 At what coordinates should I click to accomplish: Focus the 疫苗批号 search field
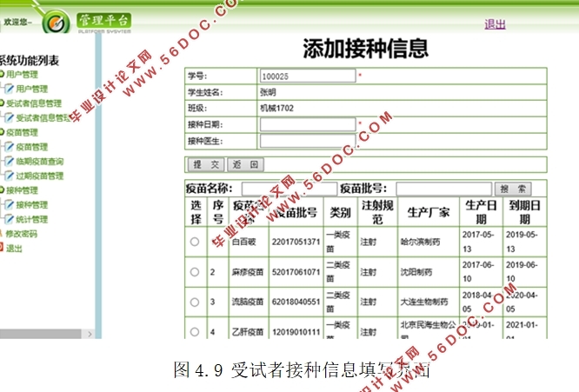pos(444,189)
